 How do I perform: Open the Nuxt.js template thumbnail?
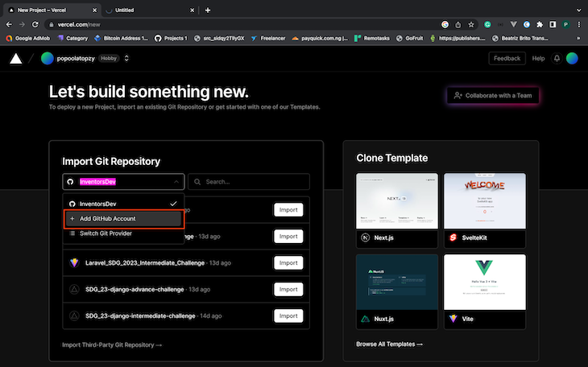(397, 282)
